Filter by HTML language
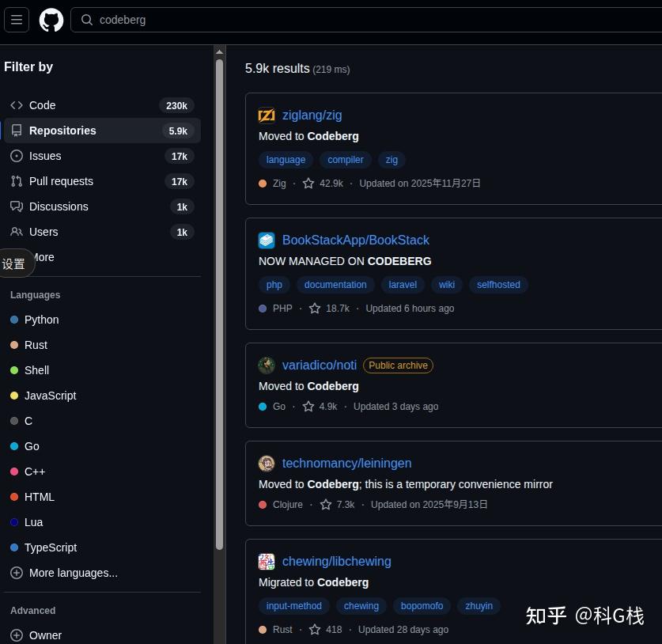662x644 pixels. pyautogui.click(x=32, y=497)
